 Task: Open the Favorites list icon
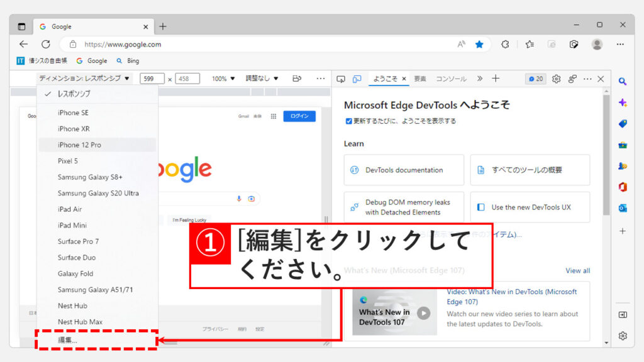coord(530,45)
